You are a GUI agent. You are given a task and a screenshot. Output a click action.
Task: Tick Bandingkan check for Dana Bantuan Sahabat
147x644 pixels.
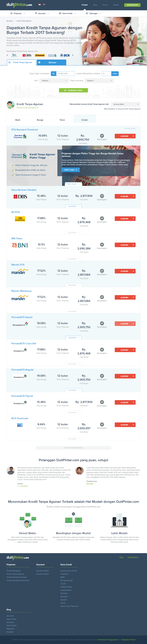click(102, 196)
